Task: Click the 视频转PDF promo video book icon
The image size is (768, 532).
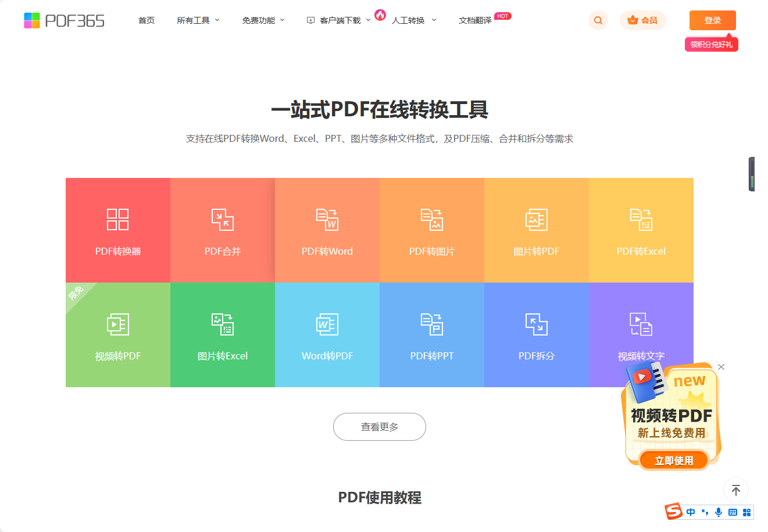Action: pos(645,382)
